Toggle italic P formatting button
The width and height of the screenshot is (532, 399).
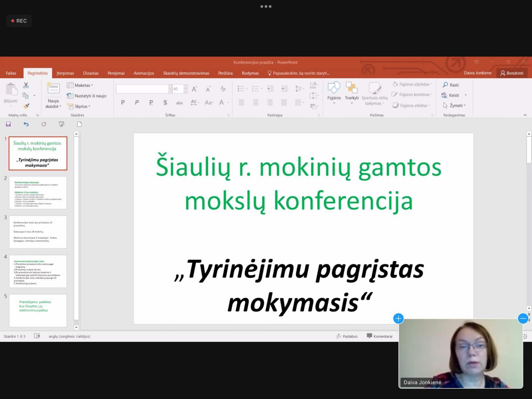point(137,102)
